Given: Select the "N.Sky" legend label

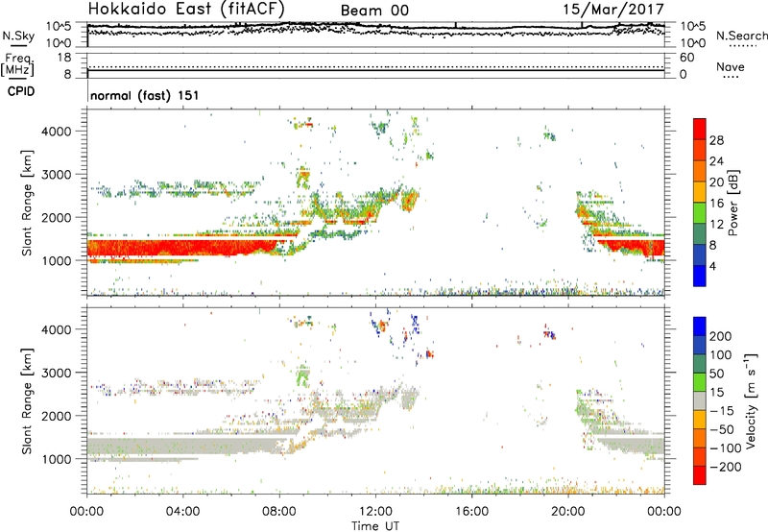Looking at the screenshot, I should [18, 36].
